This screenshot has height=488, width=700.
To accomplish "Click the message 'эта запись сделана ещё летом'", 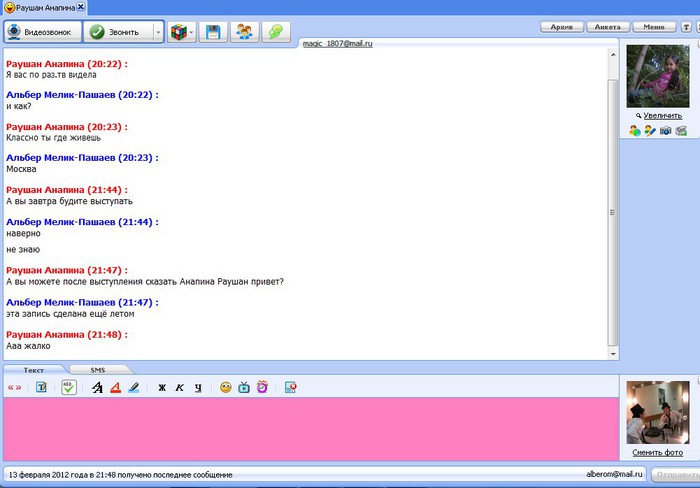I will point(70,314).
